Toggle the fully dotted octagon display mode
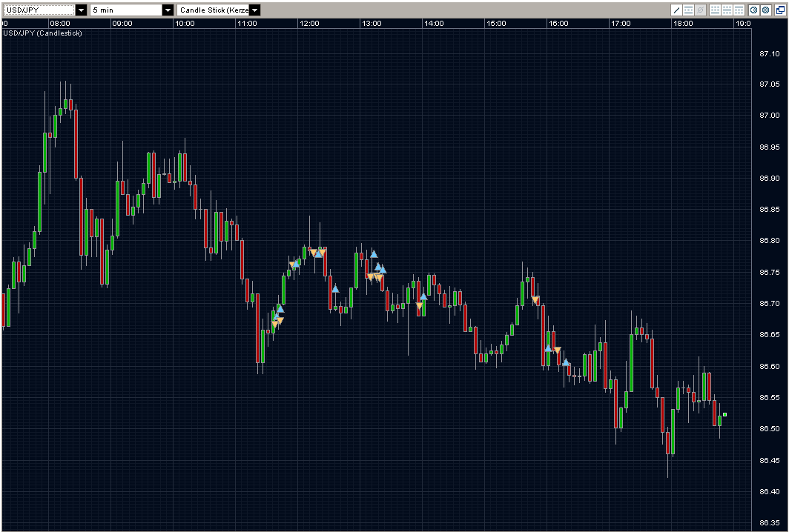The width and height of the screenshot is (789, 532). pyautogui.click(x=766, y=10)
